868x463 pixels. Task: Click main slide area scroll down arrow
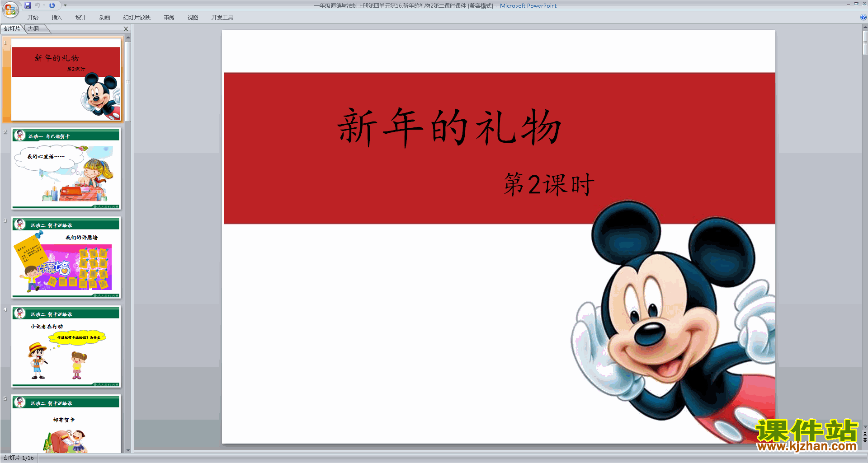[865, 426]
